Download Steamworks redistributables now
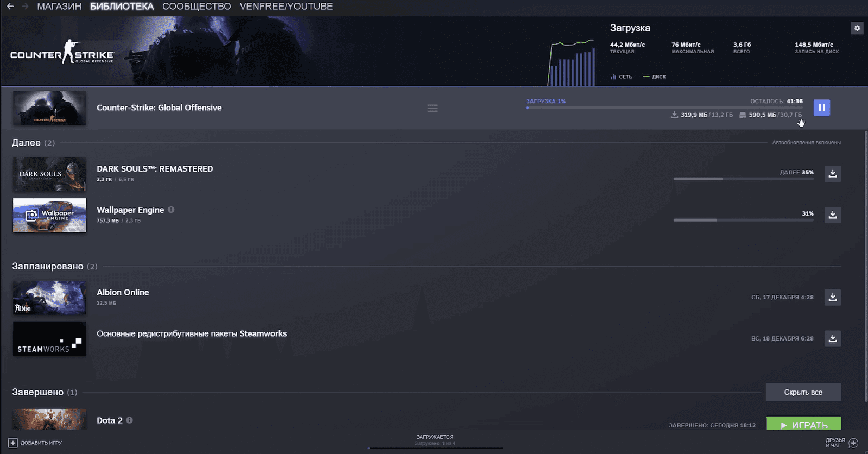Screen dimensions: 868x454 pos(833,338)
